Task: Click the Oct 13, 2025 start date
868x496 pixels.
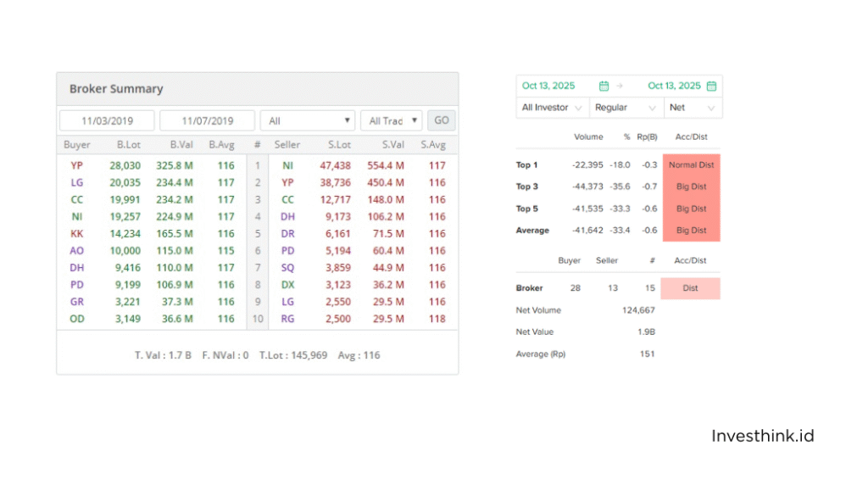Action: click(548, 86)
